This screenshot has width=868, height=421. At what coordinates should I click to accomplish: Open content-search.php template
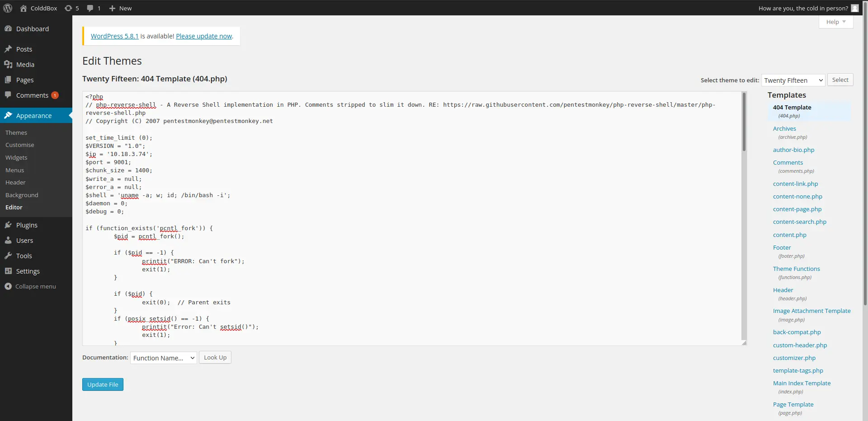[x=799, y=222]
